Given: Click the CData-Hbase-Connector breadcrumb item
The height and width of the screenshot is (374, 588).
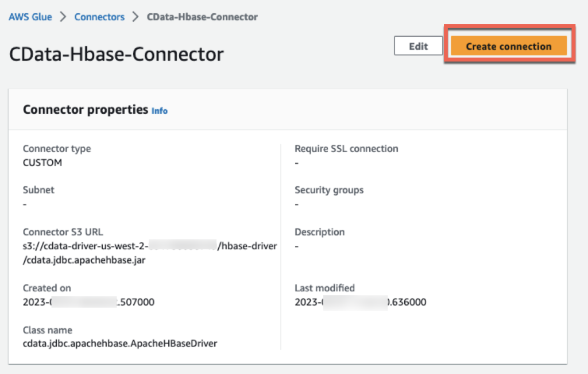Looking at the screenshot, I should 202,17.
